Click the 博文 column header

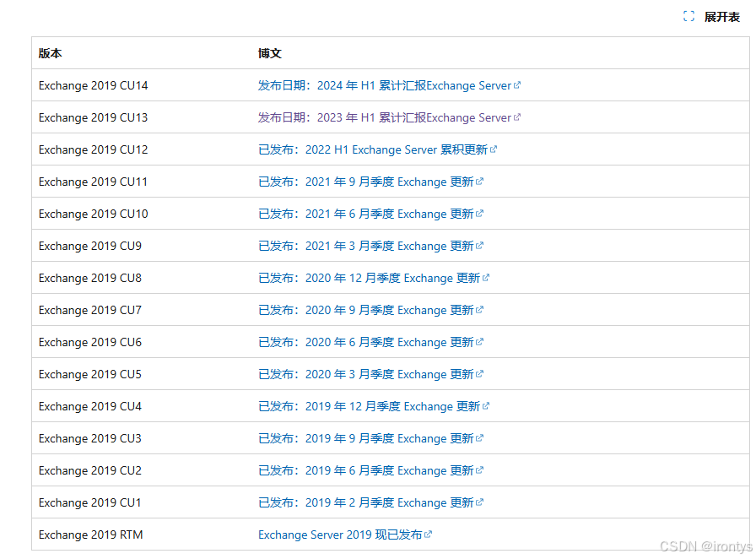click(x=269, y=53)
